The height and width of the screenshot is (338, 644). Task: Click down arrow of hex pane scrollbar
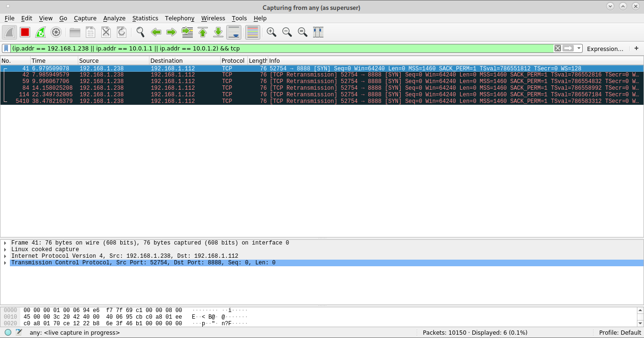640,323
